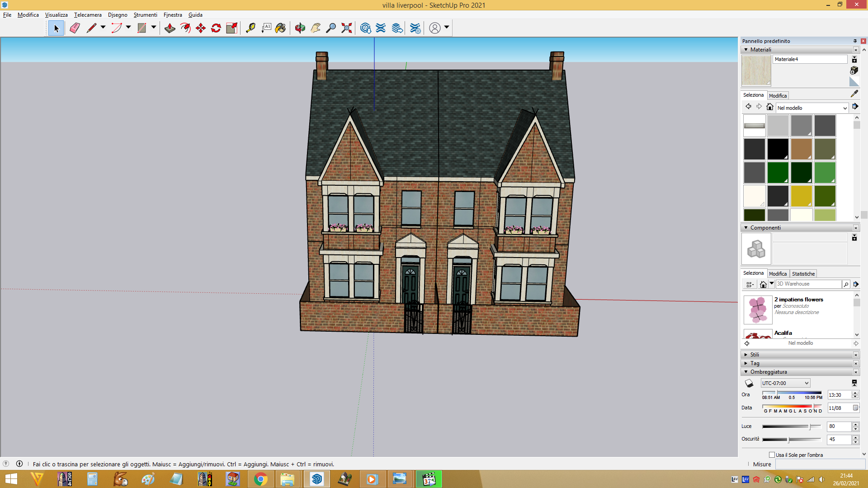The height and width of the screenshot is (488, 868).
Task: Use the Zoom Extents tool
Action: pyautogui.click(x=347, y=28)
